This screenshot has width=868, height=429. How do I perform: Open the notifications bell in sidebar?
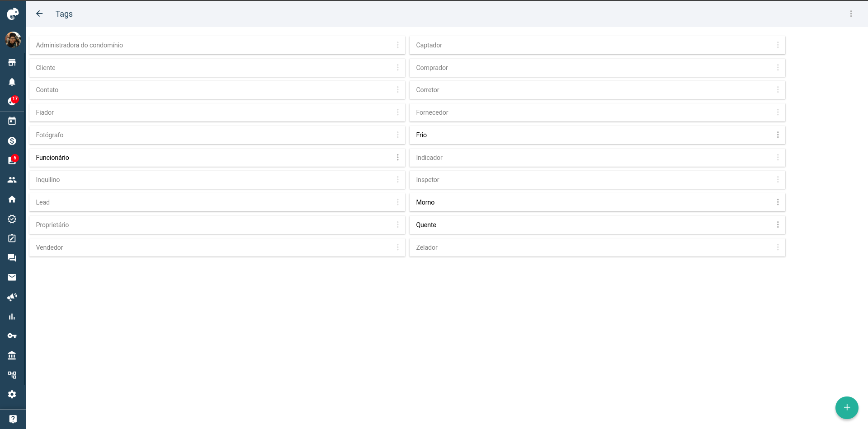coord(12,82)
